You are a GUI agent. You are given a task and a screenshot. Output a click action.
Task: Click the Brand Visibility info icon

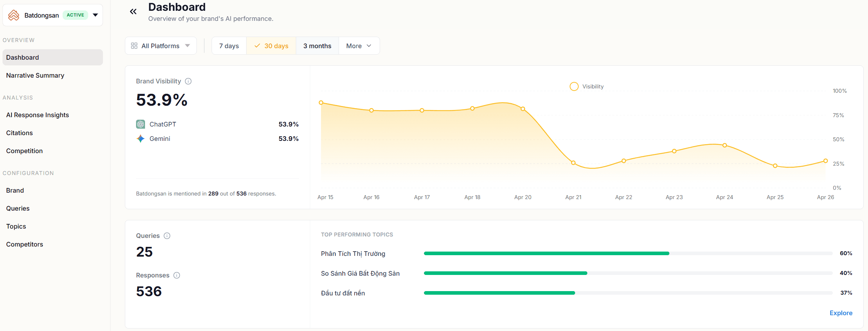point(188,81)
